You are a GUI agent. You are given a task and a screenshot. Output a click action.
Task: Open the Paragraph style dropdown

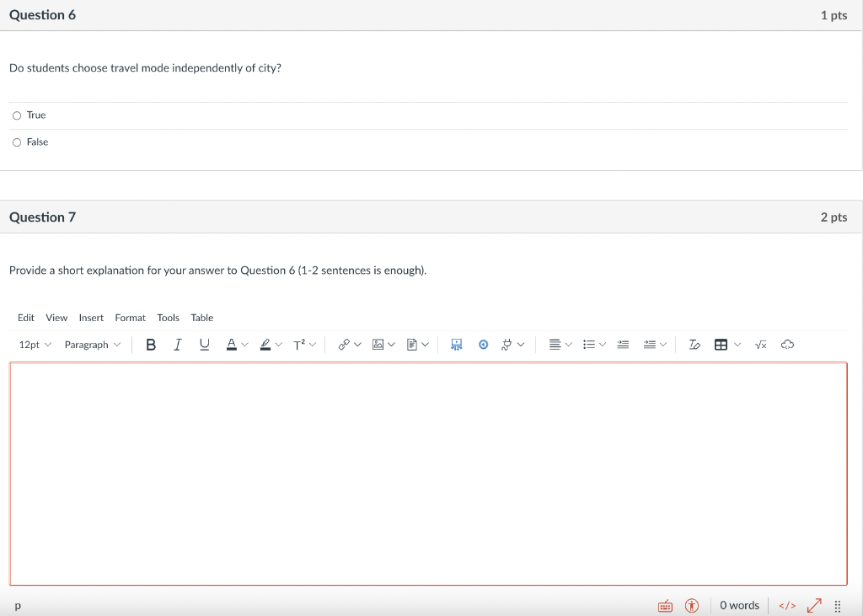pyautogui.click(x=92, y=344)
